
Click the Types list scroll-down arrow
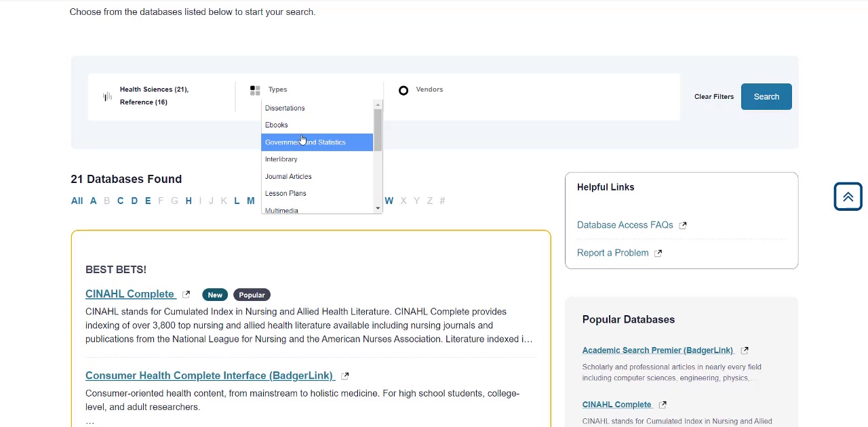[x=378, y=208]
